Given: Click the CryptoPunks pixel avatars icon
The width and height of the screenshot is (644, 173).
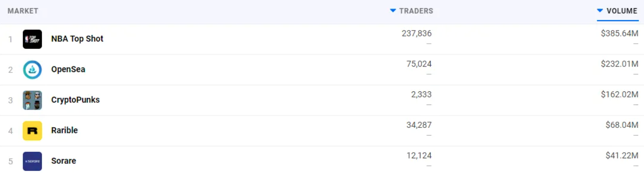Looking at the screenshot, I should point(32,100).
